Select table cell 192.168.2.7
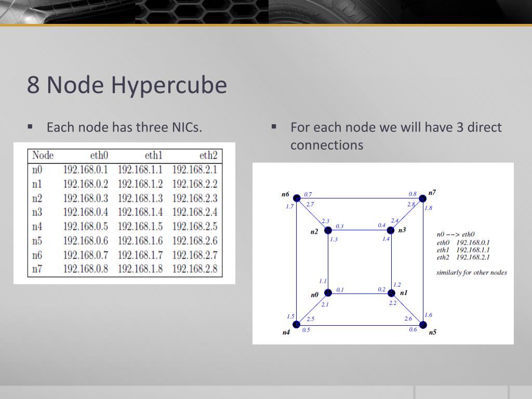 195,255
